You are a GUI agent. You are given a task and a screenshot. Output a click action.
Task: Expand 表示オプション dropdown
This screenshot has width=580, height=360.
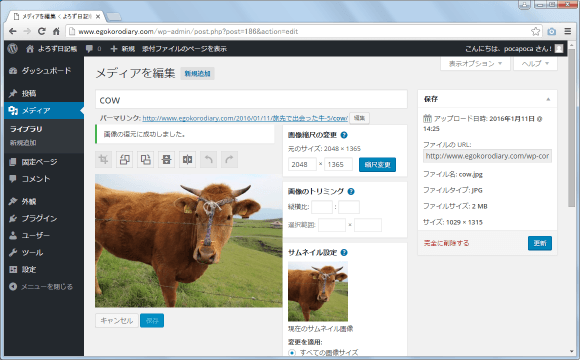point(475,64)
